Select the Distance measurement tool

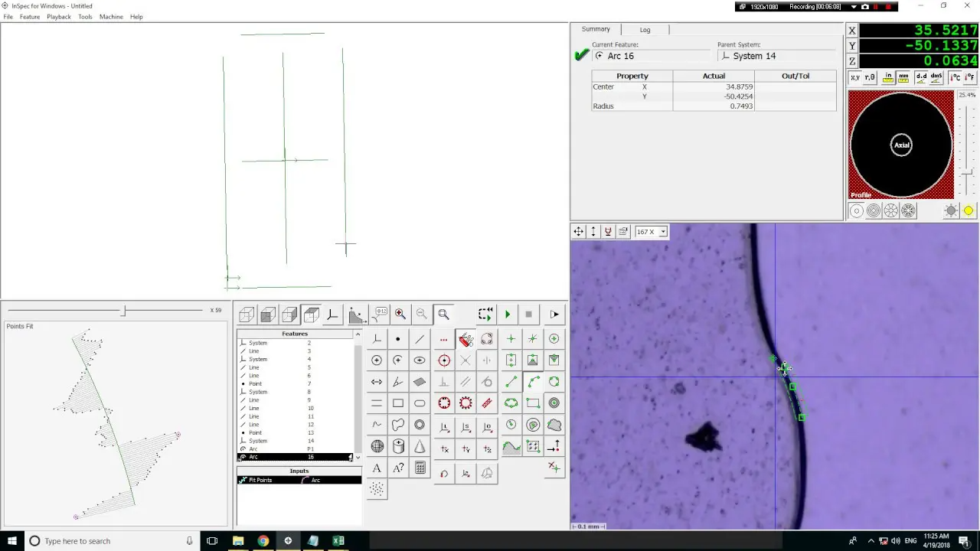(377, 382)
